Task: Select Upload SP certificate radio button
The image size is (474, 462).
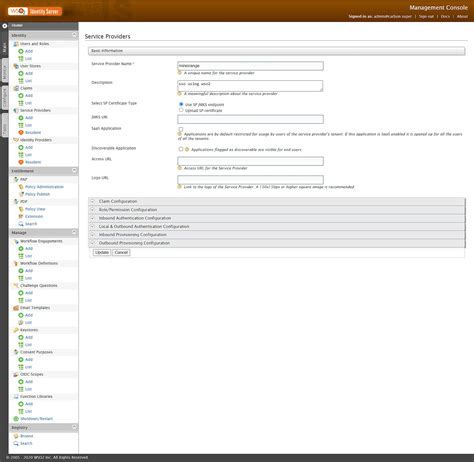Action: click(181, 110)
